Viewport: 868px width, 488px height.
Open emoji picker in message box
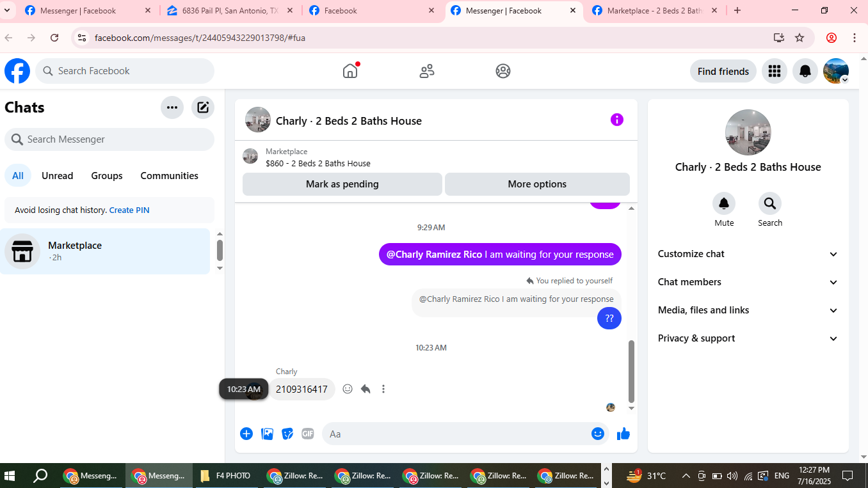pos(598,434)
